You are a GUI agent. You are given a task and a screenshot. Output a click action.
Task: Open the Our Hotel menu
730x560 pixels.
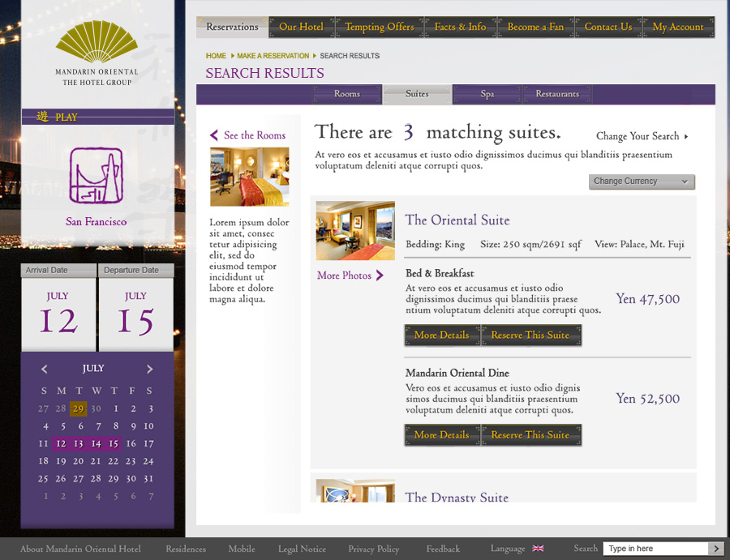pos(301,27)
